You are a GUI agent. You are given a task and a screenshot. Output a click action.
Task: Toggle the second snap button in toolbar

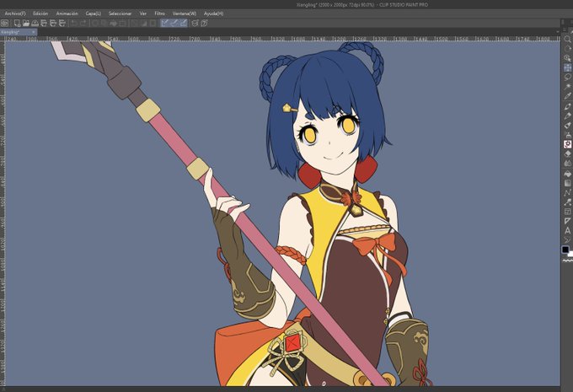(x=174, y=24)
